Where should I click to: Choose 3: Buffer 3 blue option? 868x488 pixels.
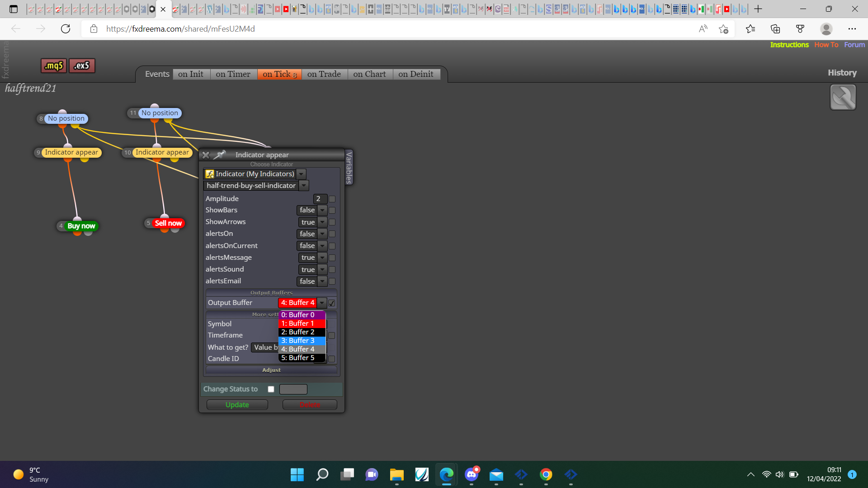pos(302,341)
